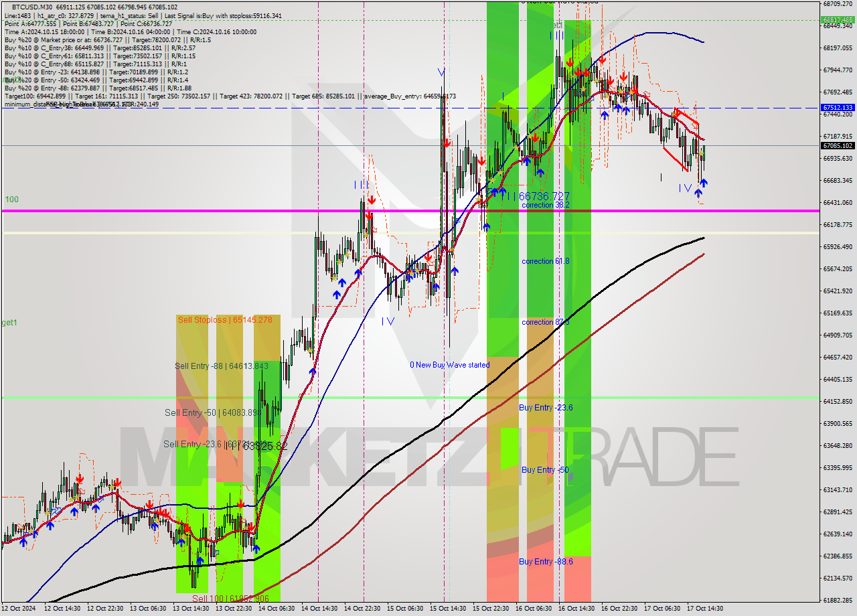Viewport: 857px width, 616px height.
Task: Click the '14 Oct 14:30' time label
Action: [319, 609]
